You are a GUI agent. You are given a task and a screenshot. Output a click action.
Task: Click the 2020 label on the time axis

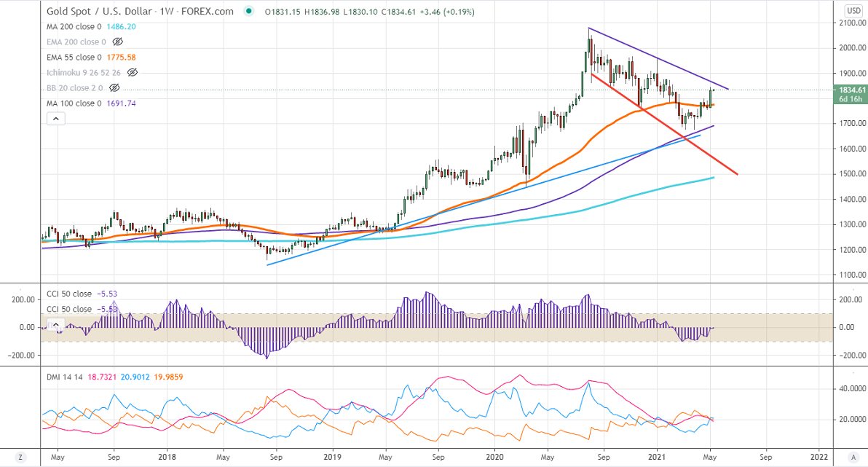(494, 457)
